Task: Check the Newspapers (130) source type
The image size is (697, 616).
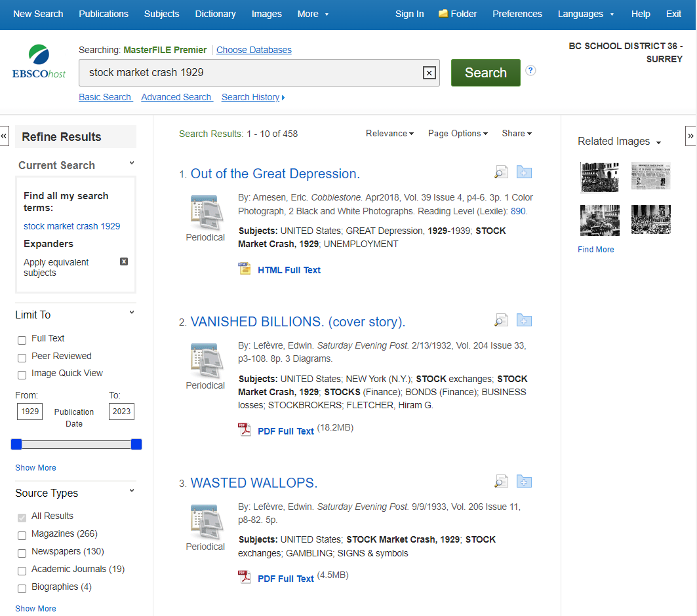Action: 22,553
